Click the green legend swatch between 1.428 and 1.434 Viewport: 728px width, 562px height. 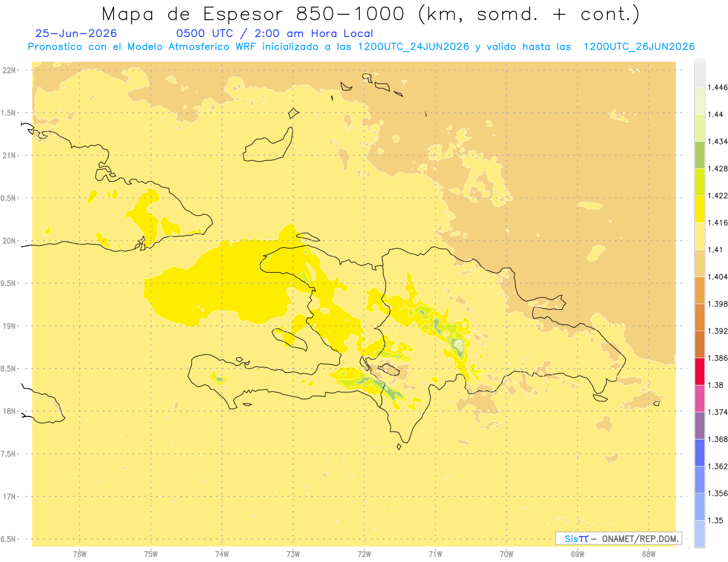pyautogui.click(x=699, y=155)
